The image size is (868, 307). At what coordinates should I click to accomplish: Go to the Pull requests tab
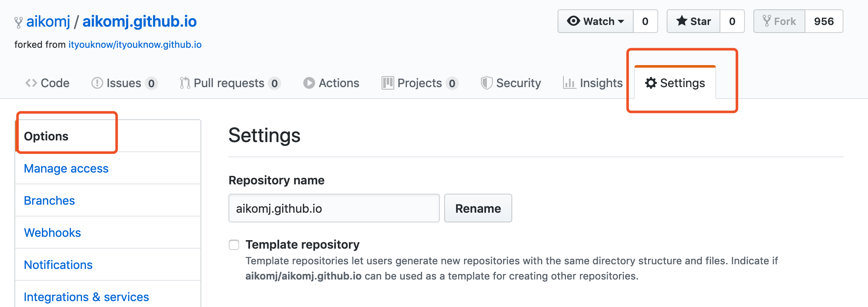point(230,83)
